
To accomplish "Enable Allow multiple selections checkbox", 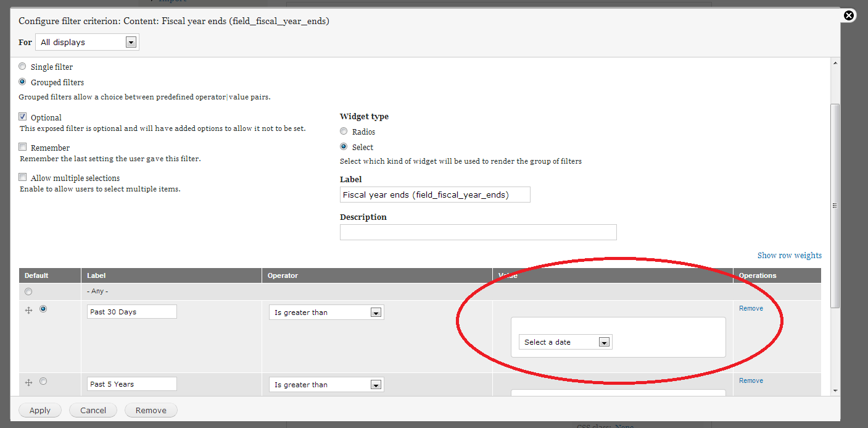I will [x=23, y=177].
